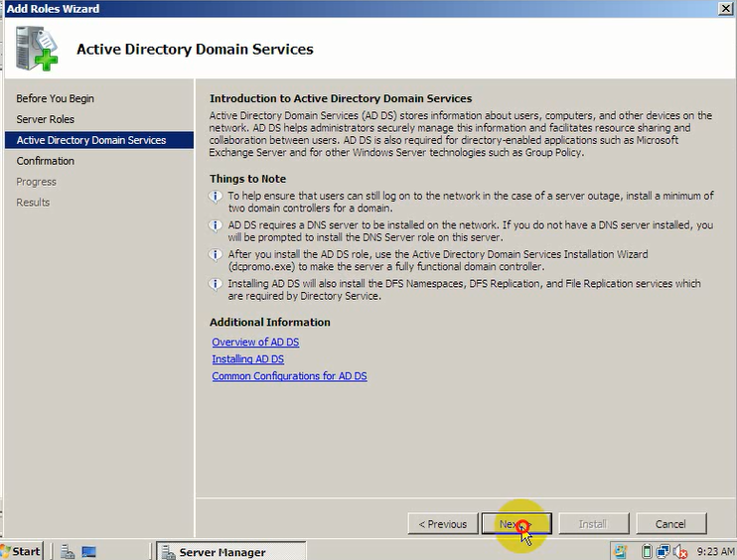Click info icon beside DNS server note
Image resolution: width=737 pixels, height=560 pixels.
point(216,226)
